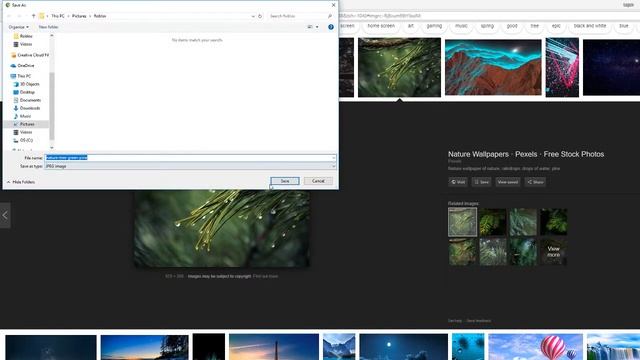The image size is (640, 360).
Task: Click the Save button in the image panel
Action: pyautogui.click(x=481, y=182)
